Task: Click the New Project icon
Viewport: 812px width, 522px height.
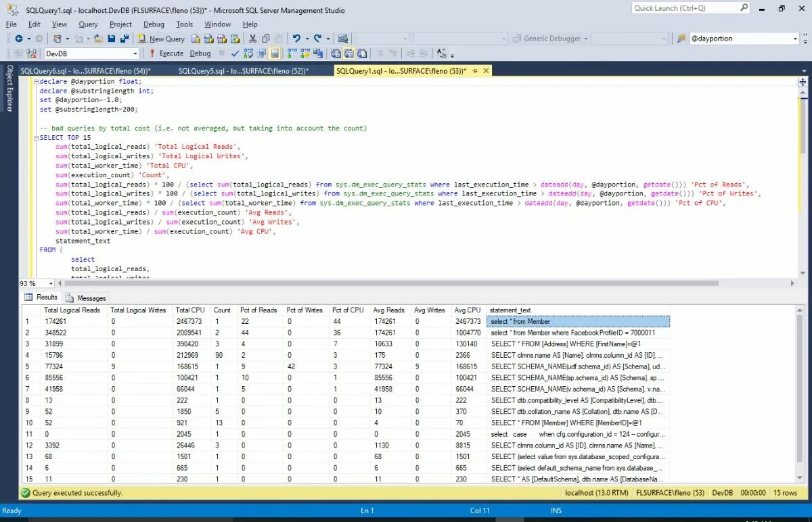Action: pos(58,39)
